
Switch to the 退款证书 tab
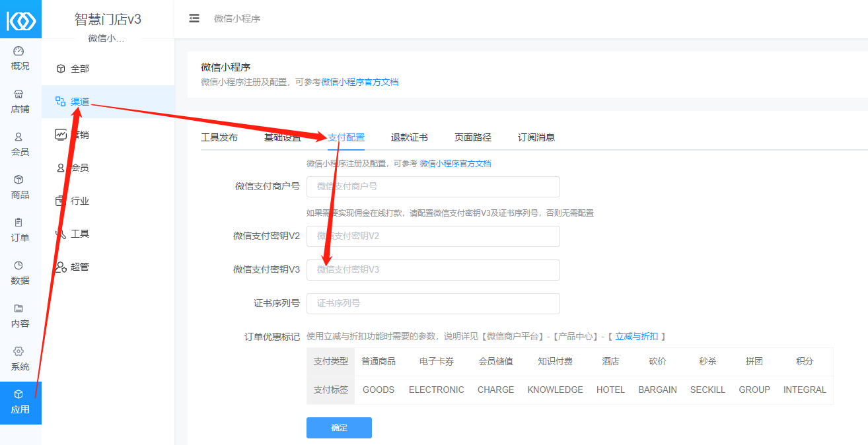(x=410, y=137)
